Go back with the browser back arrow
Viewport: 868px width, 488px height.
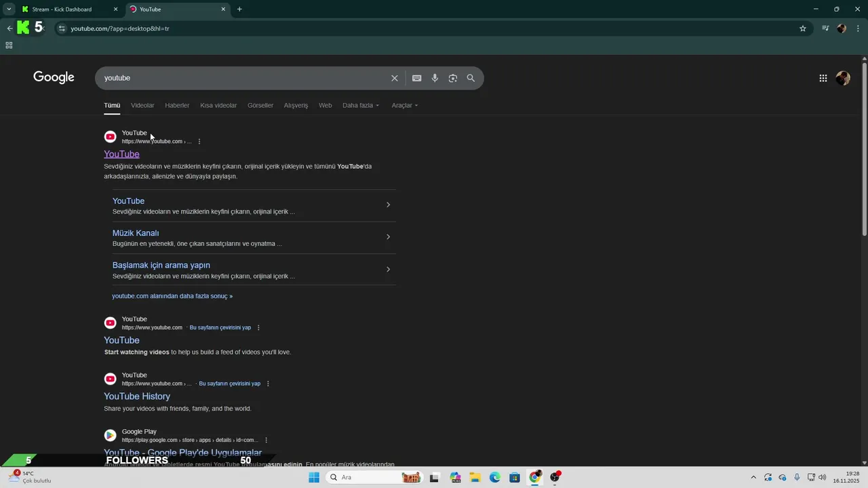[x=9, y=28]
